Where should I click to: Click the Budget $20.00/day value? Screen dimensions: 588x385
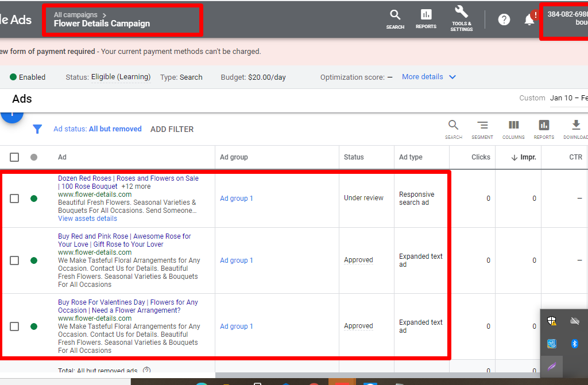coord(266,77)
